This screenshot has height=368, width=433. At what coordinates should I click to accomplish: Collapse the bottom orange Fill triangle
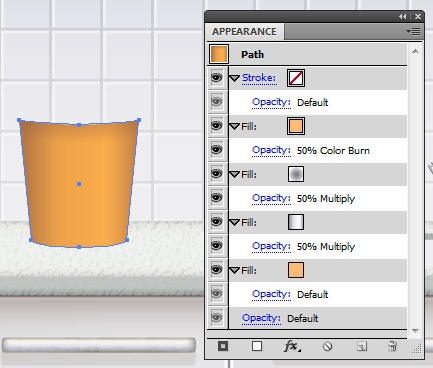(x=235, y=271)
